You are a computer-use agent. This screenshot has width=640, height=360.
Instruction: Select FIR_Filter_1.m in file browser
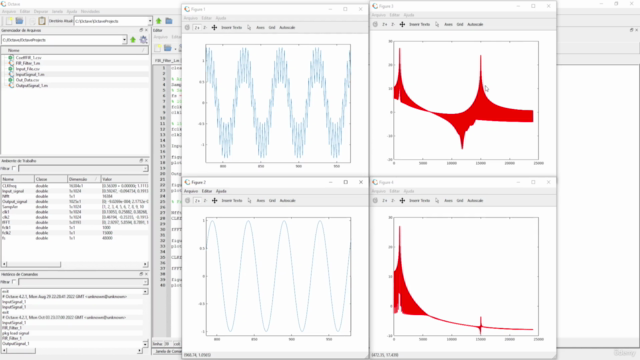point(28,63)
